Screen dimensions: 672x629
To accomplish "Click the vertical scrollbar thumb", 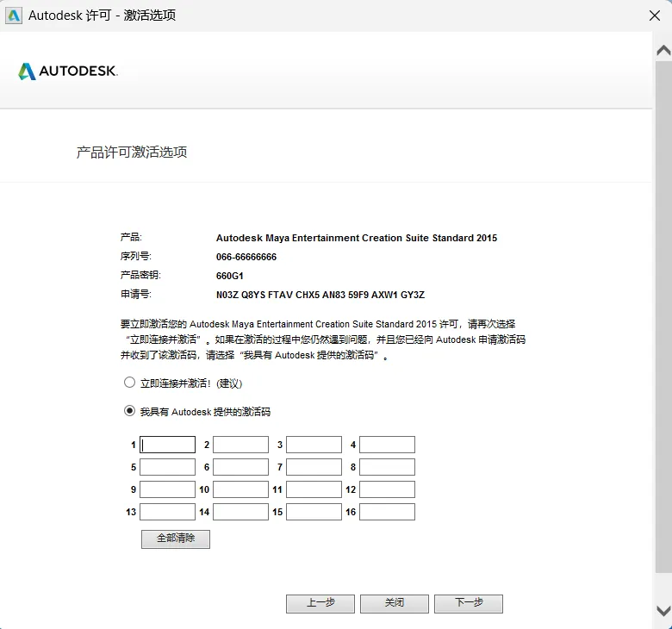I will coord(663,316).
